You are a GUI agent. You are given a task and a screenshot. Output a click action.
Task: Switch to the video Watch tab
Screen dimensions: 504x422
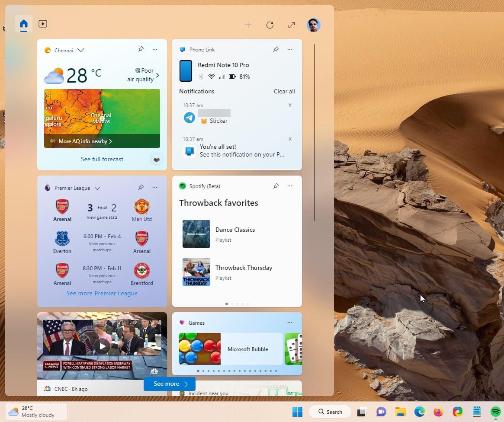43,24
